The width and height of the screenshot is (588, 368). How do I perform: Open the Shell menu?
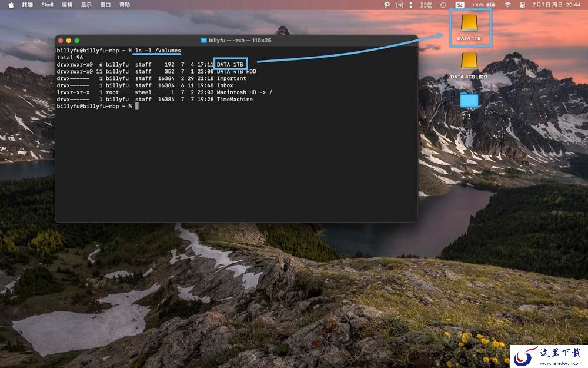point(47,5)
